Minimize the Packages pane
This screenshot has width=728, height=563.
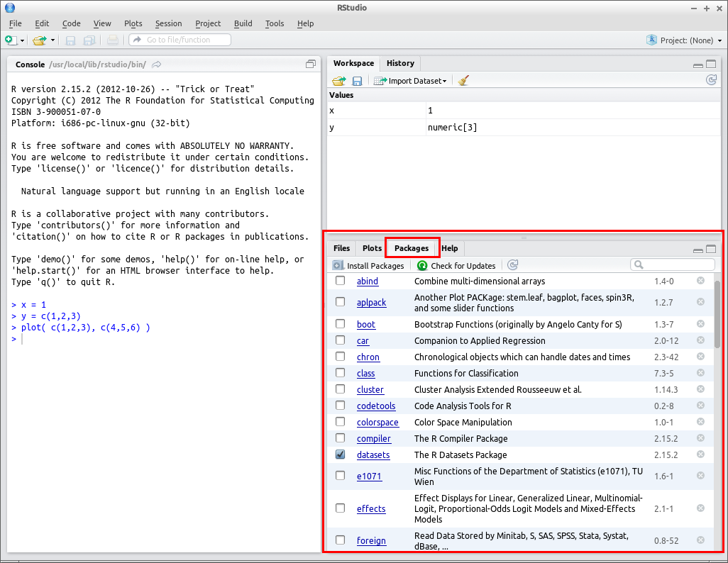(x=697, y=250)
